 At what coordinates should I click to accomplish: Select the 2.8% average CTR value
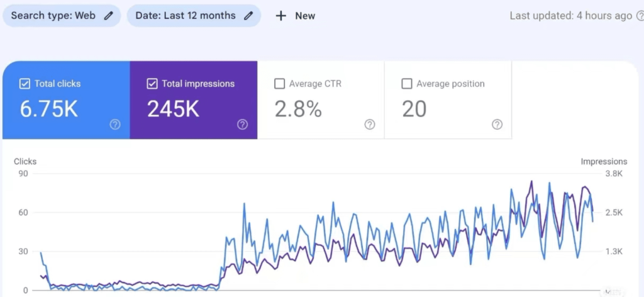298,109
